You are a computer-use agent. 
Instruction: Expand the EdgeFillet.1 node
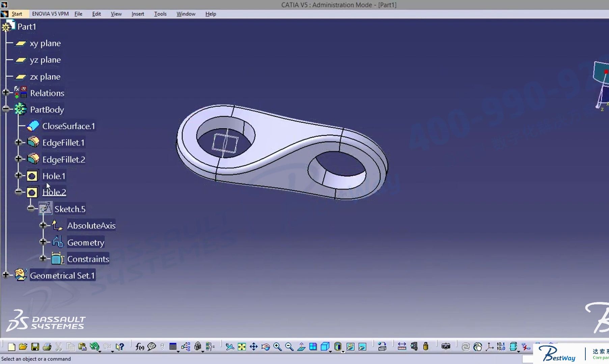(x=19, y=142)
